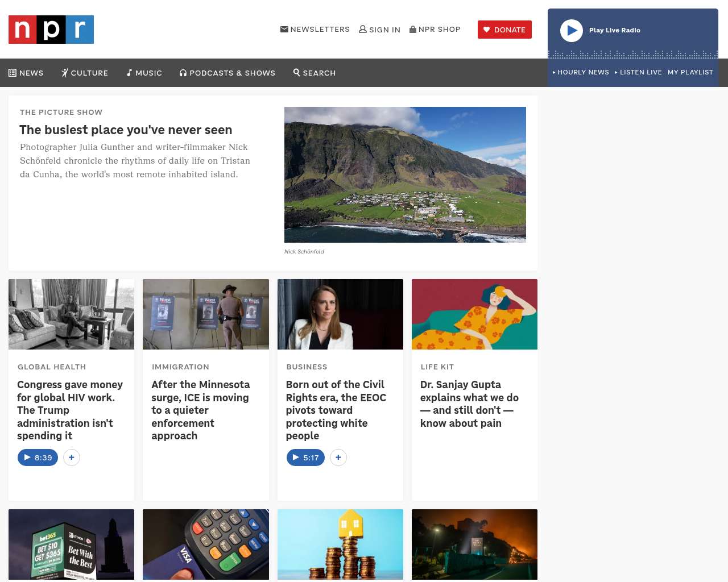Play Hourly News
The width and height of the screenshot is (728, 582).
click(x=581, y=72)
